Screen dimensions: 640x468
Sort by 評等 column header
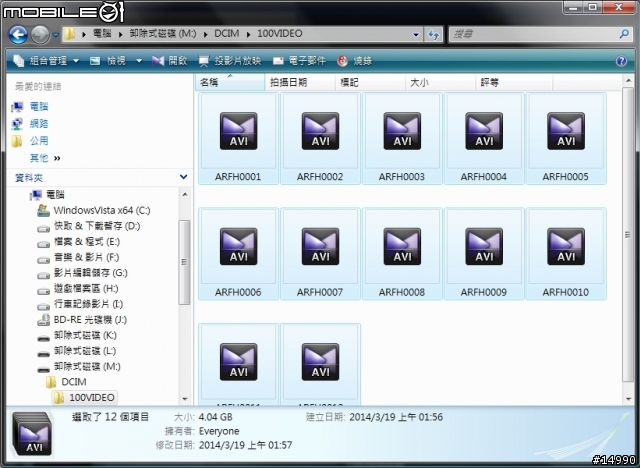click(x=514, y=82)
